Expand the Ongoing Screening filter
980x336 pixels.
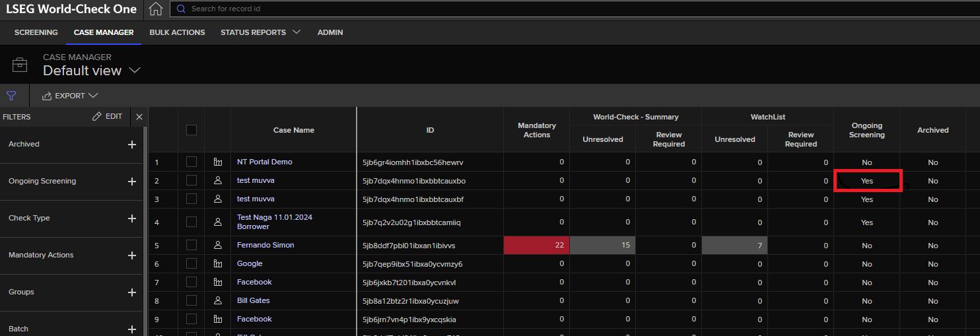click(131, 182)
